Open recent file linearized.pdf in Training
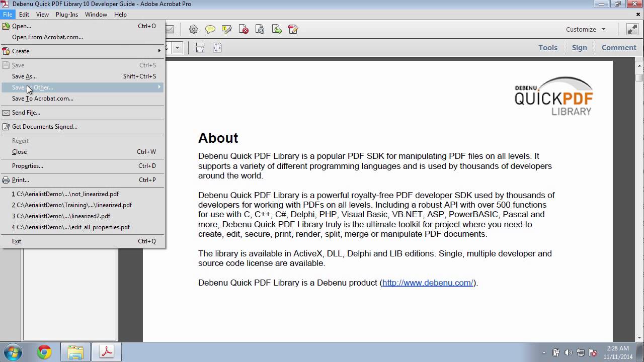 (x=83, y=205)
